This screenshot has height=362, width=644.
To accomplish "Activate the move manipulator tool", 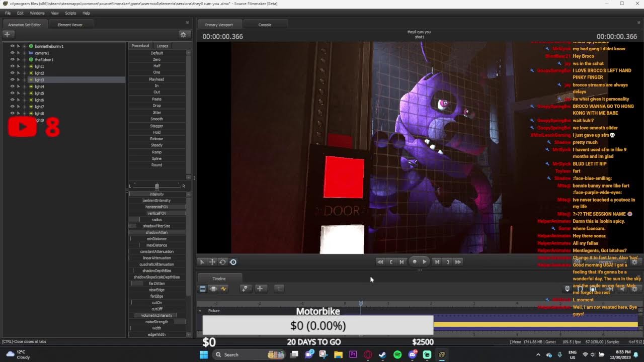I will 212,262.
